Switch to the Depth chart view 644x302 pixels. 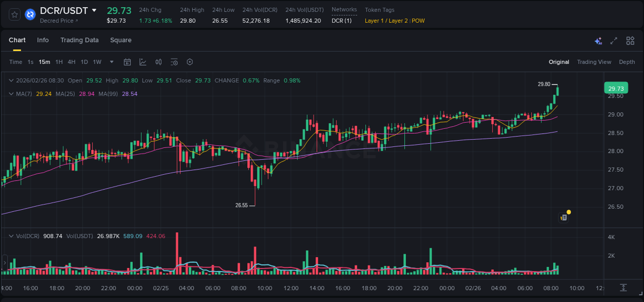point(626,62)
